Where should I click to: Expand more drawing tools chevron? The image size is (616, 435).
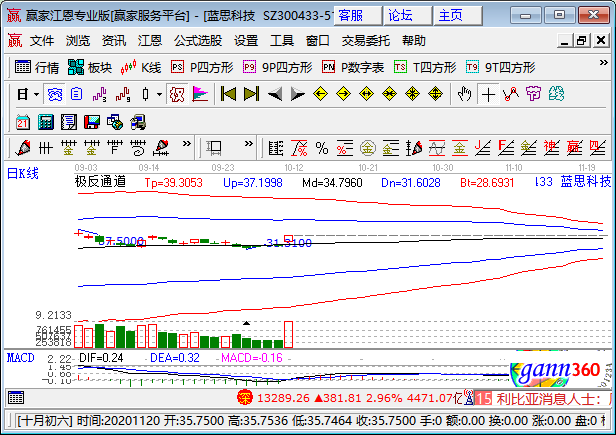(187, 144)
